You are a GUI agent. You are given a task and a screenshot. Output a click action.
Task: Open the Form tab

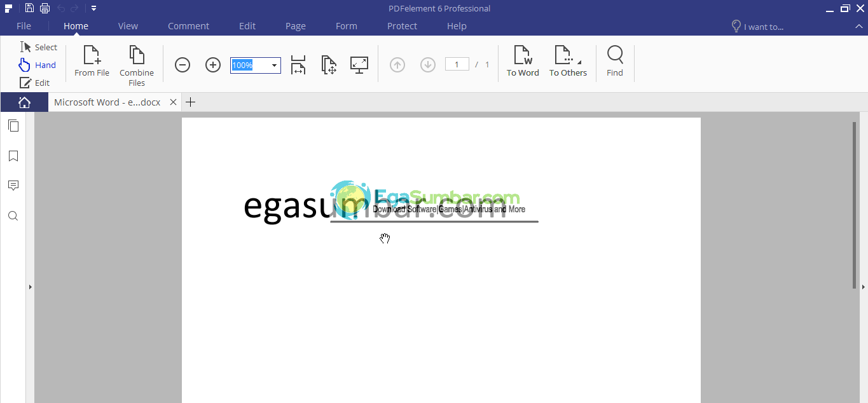[x=347, y=26]
